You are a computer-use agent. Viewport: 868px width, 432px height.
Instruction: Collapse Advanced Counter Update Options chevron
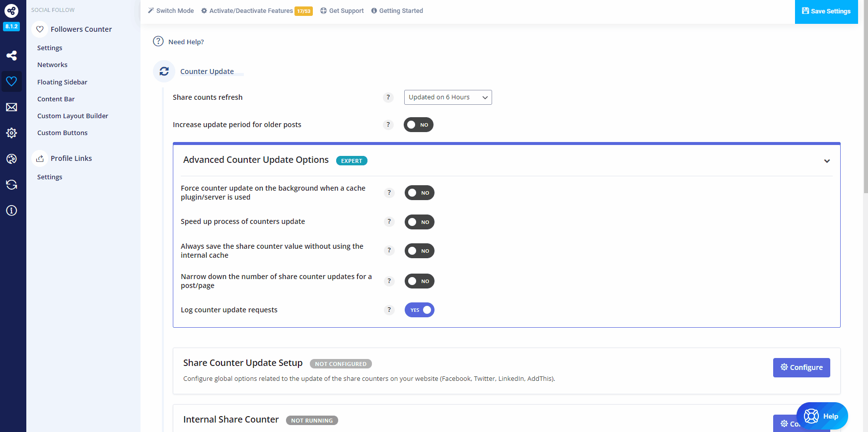pyautogui.click(x=827, y=161)
